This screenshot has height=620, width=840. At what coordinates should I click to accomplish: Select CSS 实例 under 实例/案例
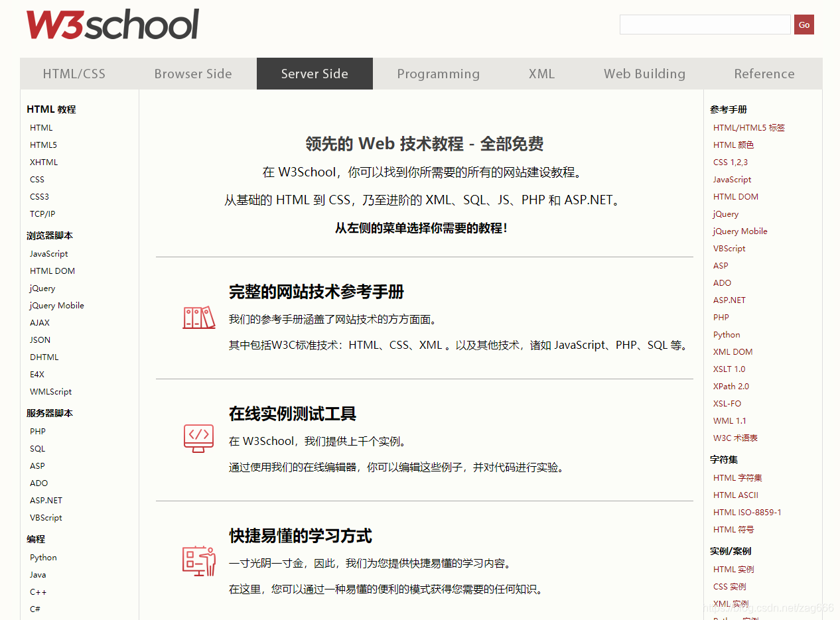(x=730, y=586)
